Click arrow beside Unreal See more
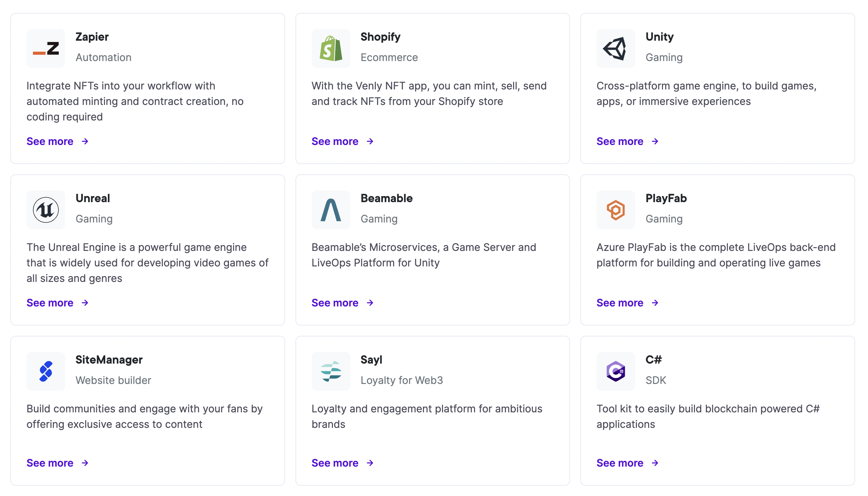Viewport: 868px width, 496px height. pyautogui.click(x=85, y=303)
